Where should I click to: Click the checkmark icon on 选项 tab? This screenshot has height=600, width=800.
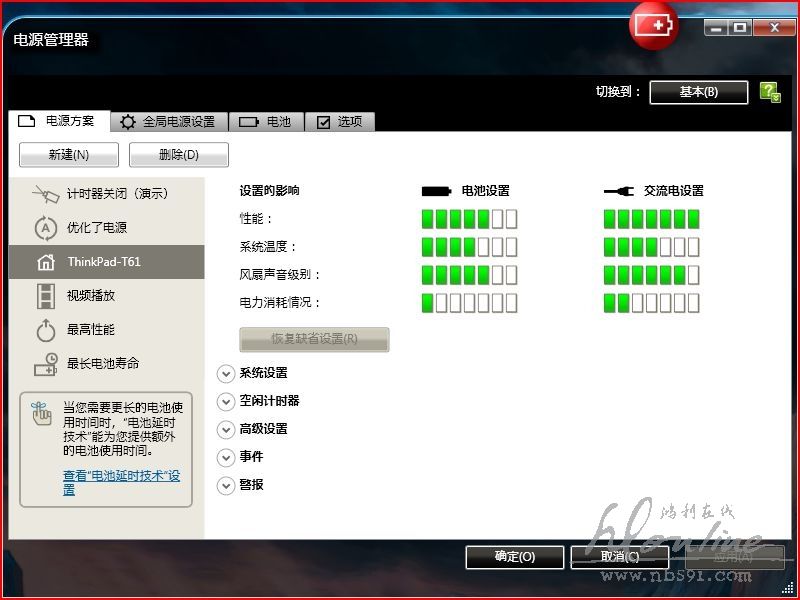click(x=323, y=122)
